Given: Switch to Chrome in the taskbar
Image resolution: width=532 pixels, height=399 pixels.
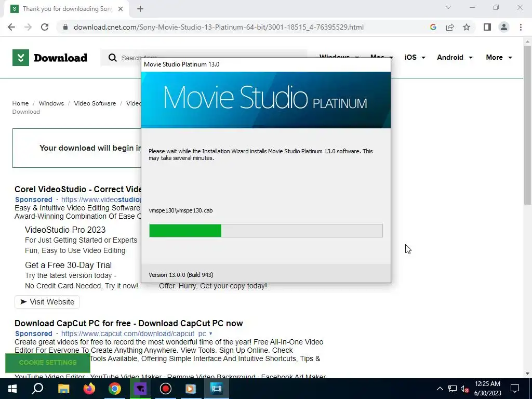Looking at the screenshot, I should (x=115, y=389).
